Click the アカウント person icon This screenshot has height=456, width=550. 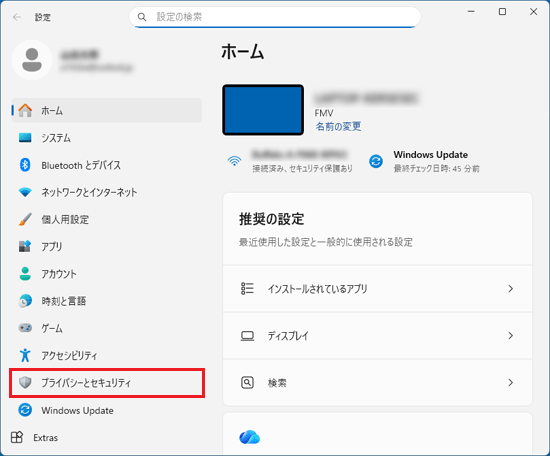pyautogui.click(x=25, y=274)
